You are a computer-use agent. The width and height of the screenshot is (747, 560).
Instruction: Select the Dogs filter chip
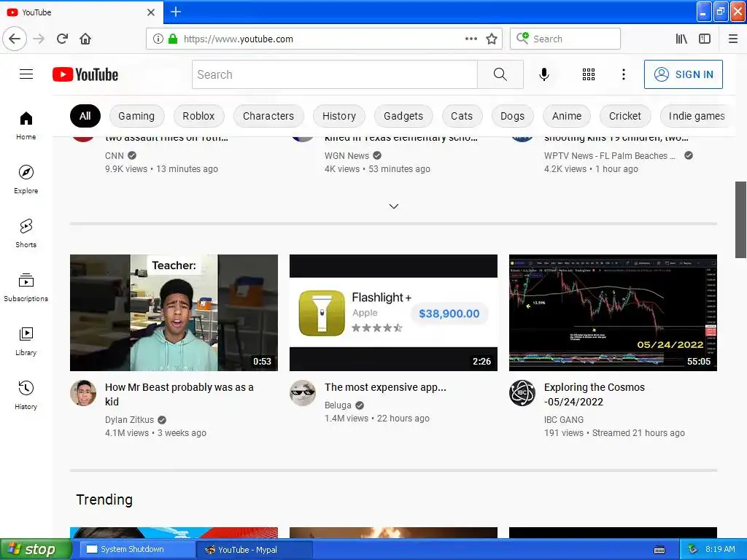coord(512,116)
